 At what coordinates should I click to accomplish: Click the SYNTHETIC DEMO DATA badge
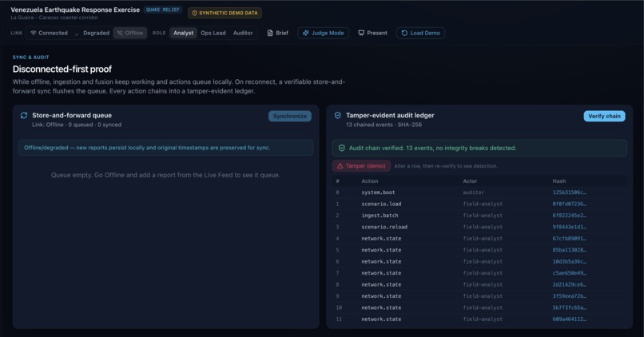point(225,13)
